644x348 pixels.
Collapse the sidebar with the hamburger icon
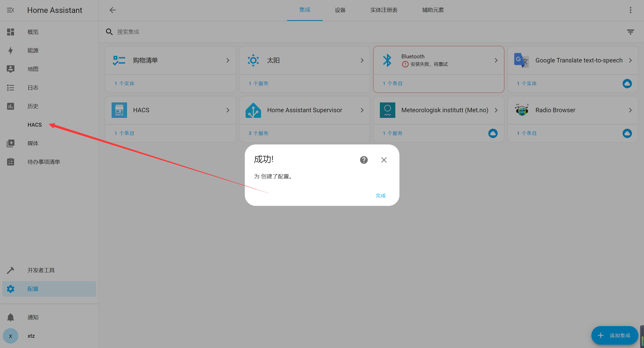11,10
